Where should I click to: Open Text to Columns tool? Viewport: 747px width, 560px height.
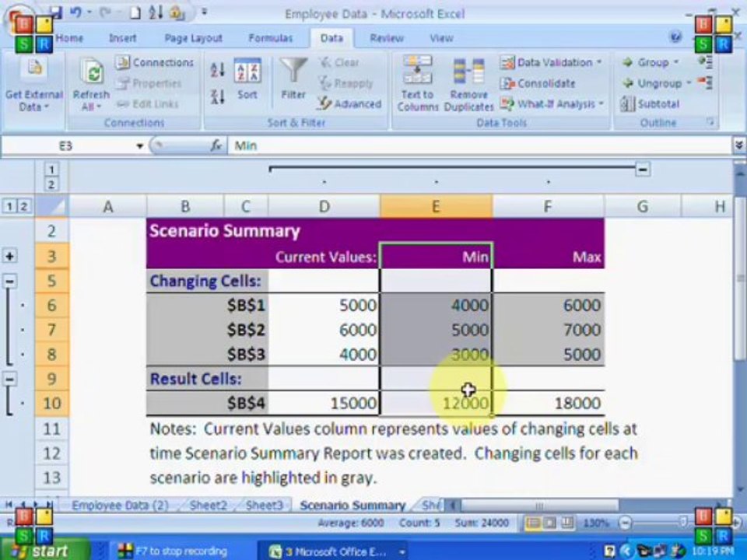coord(417,84)
